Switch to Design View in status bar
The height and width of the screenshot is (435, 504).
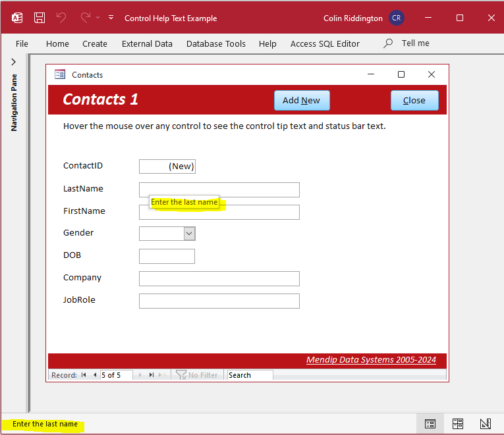pyautogui.click(x=486, y=424)
